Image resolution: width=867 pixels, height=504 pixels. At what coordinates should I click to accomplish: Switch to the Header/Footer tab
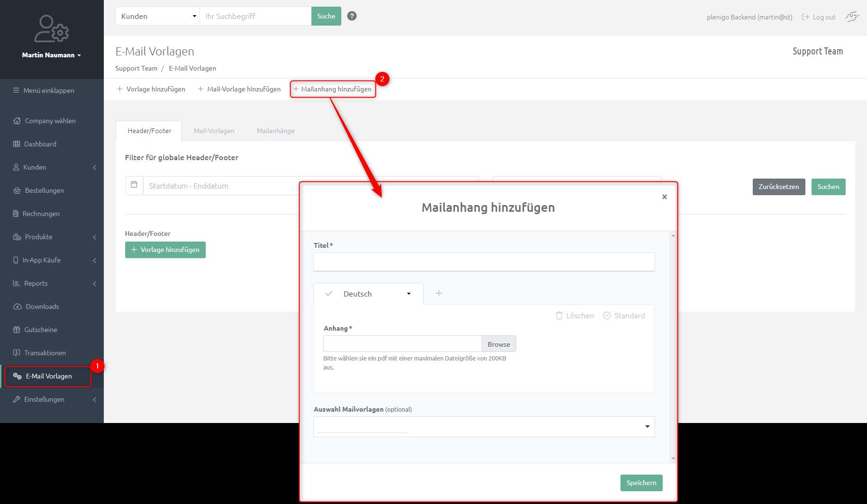pyautogui.click(x=149, y=131)
